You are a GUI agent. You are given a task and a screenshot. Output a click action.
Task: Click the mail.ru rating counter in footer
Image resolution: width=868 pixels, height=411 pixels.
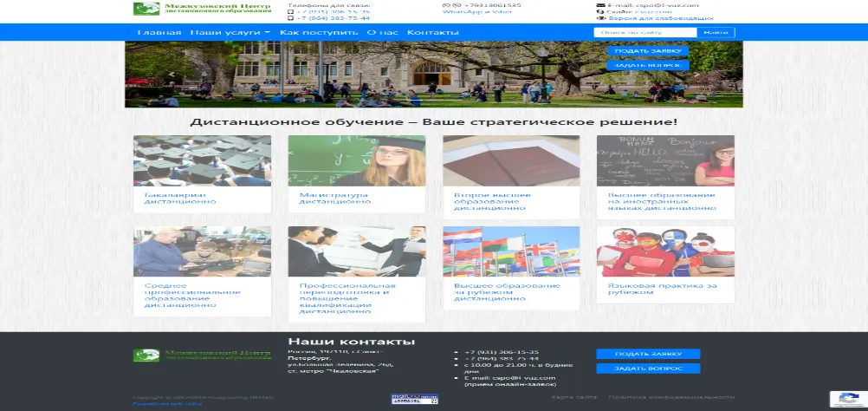(x=414, y=399)
